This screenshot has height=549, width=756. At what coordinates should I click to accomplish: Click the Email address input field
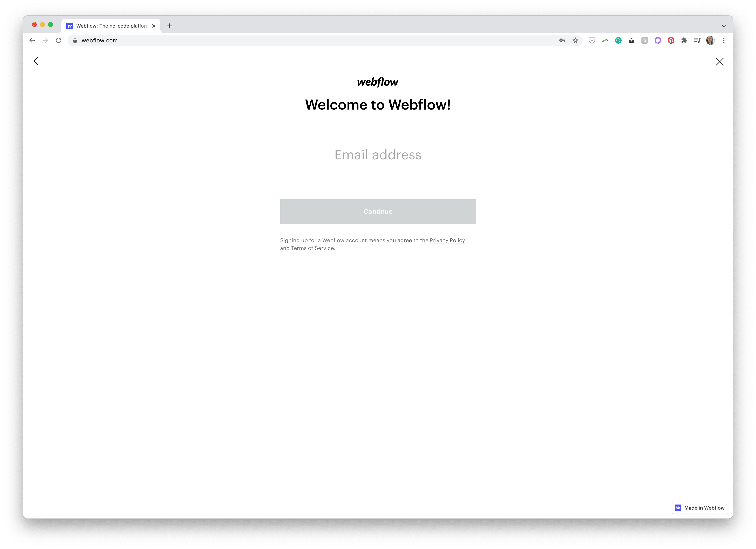(x=378, y=155)
